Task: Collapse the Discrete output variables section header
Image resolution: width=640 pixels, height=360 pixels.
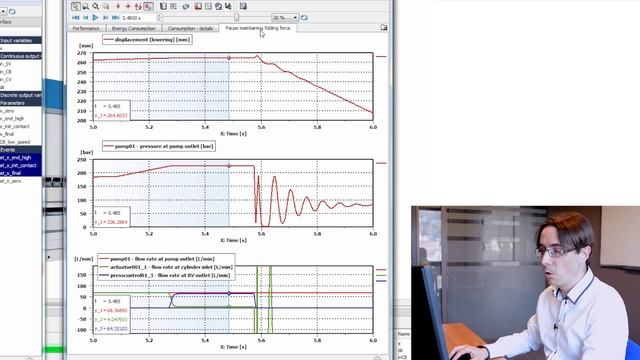Action: pyautogui.click(x=20, y=95)
